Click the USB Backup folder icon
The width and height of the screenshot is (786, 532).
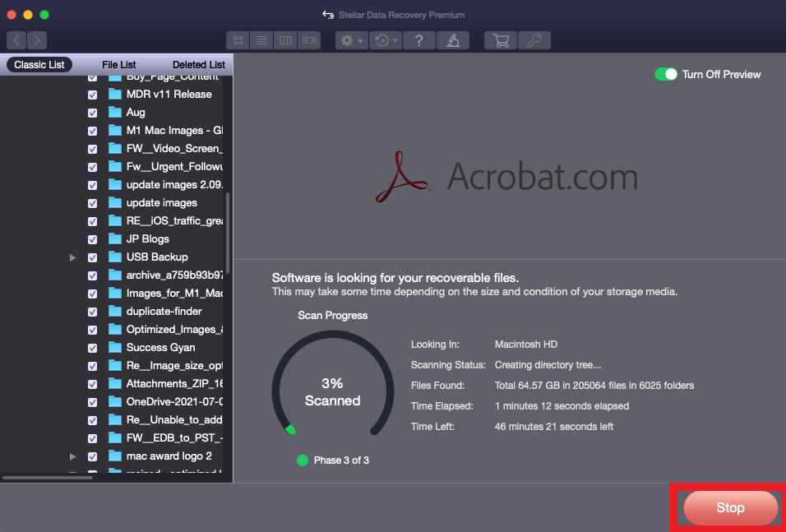pos(115,257)
